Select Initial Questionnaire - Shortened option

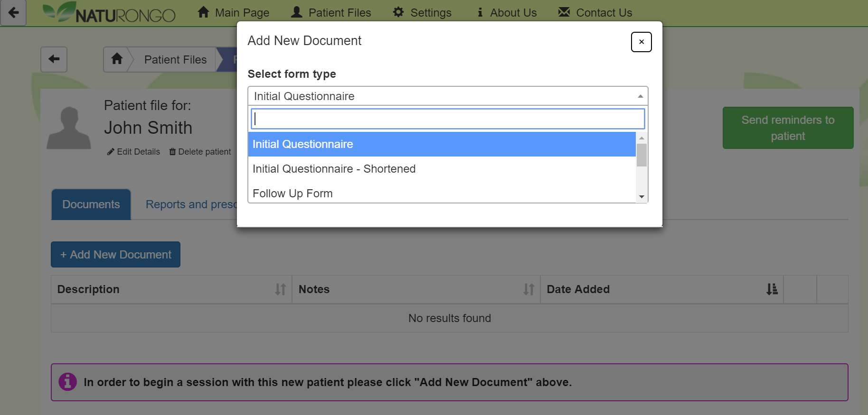(x=334, y=169)
